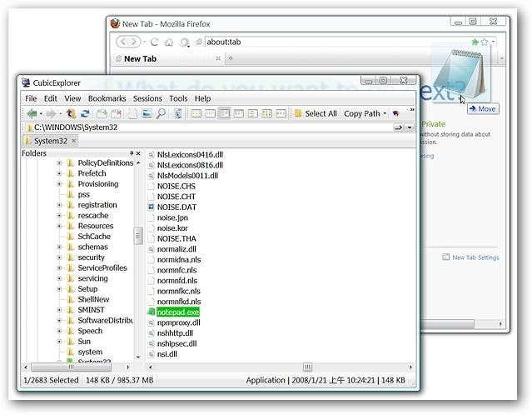Open the File menu
Viewport: 532px width, 415px height.
pos(31,98)
